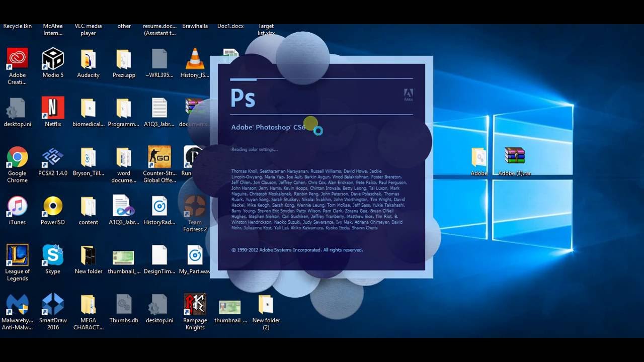644x362 pixels.
Task: Select the MEGA CHARACT... folder
Action: pyautogui.click(x=88, y=305)
